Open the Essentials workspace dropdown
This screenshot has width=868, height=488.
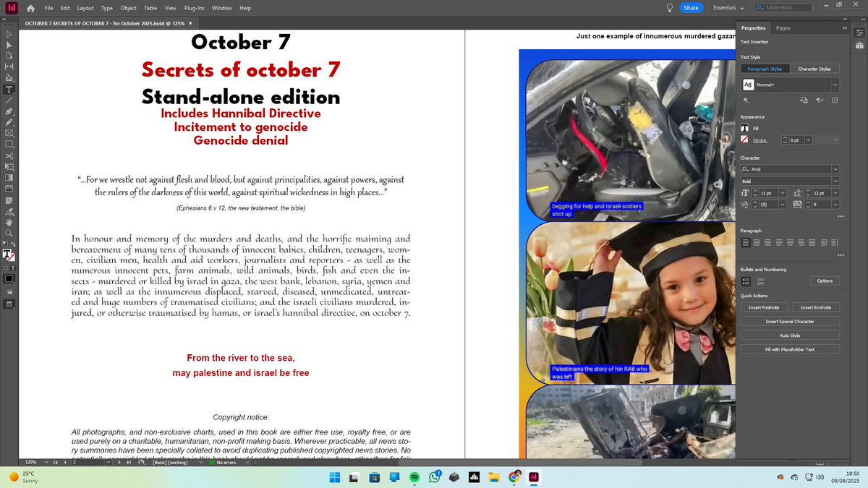click(730, 8)
